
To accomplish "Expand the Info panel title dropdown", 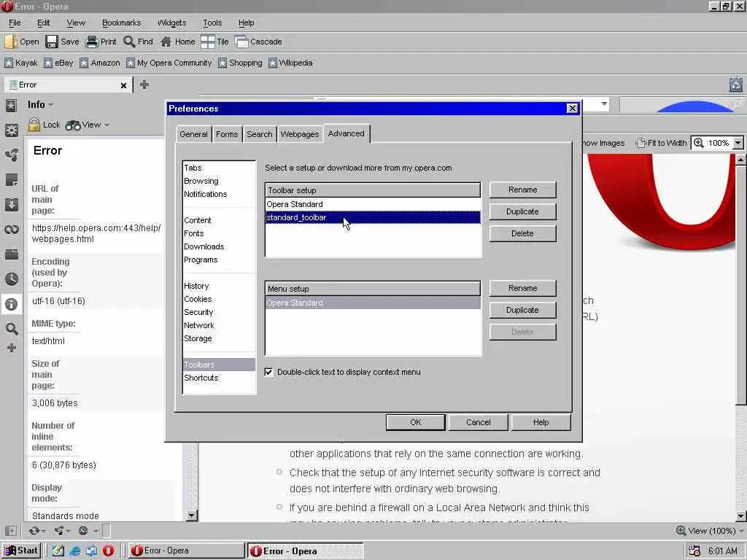I will click(50, 105).
